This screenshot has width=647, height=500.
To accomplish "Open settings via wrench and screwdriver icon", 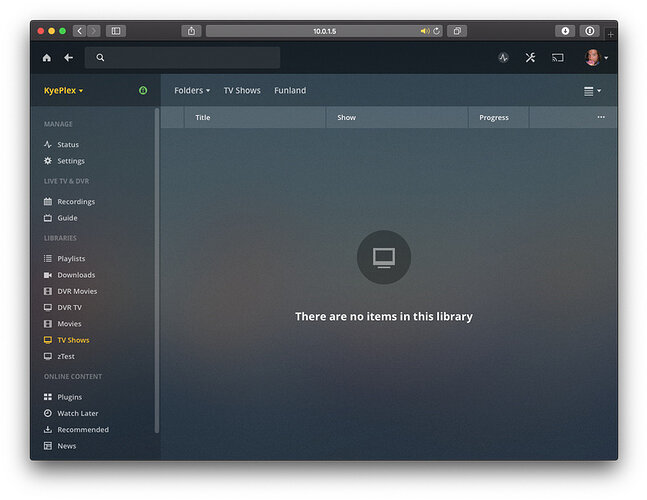I will pos(530,58).
